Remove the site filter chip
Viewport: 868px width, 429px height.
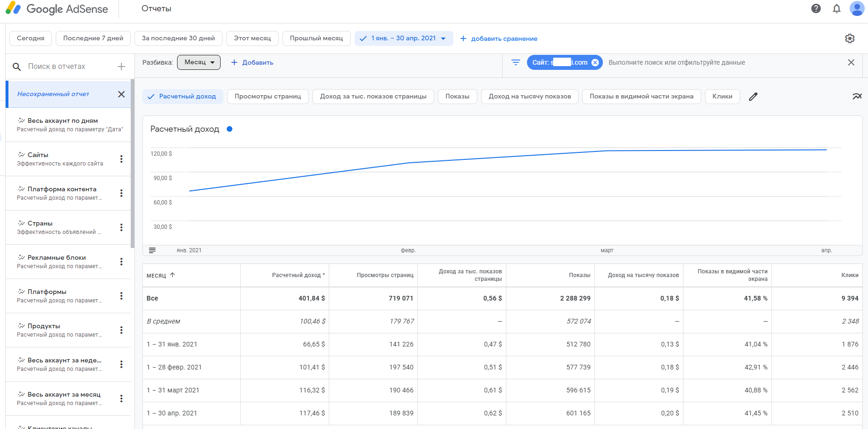click(595, 62)
